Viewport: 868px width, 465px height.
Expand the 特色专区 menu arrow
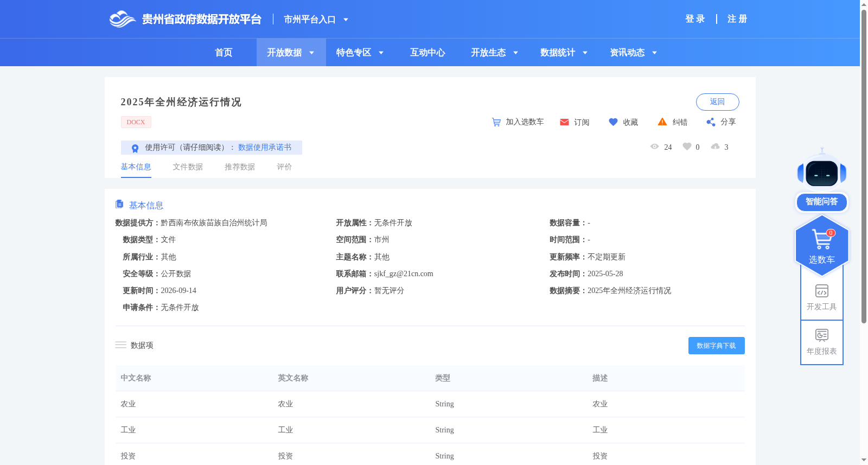pos(381,53)
